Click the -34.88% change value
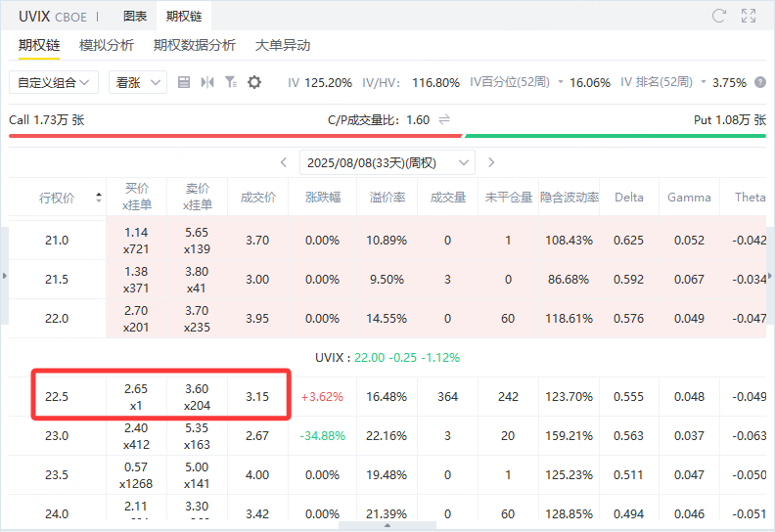This screenshot has height=532, width=775. point(323,436)
